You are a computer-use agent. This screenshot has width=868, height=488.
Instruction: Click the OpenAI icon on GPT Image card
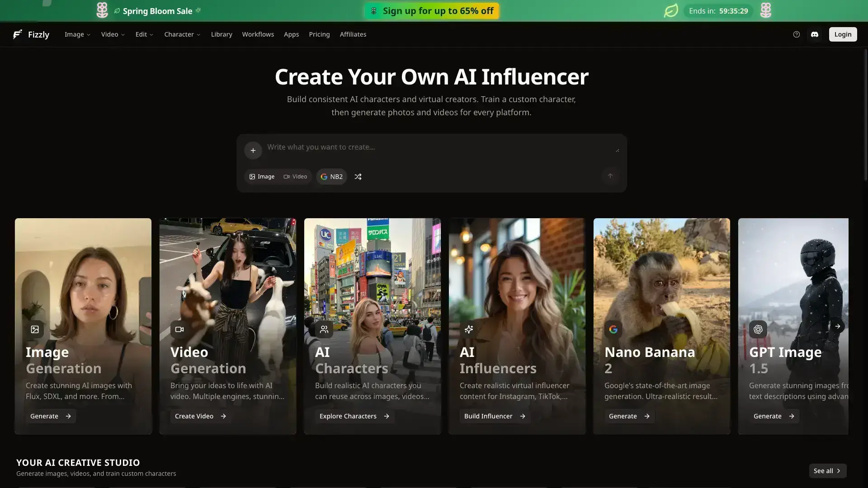tap(758, 329)
